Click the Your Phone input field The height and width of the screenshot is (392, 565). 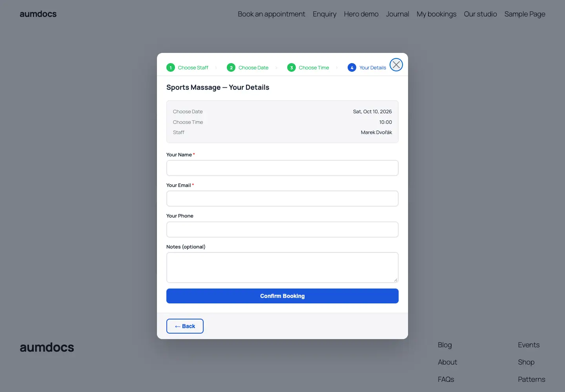point(282,229)
